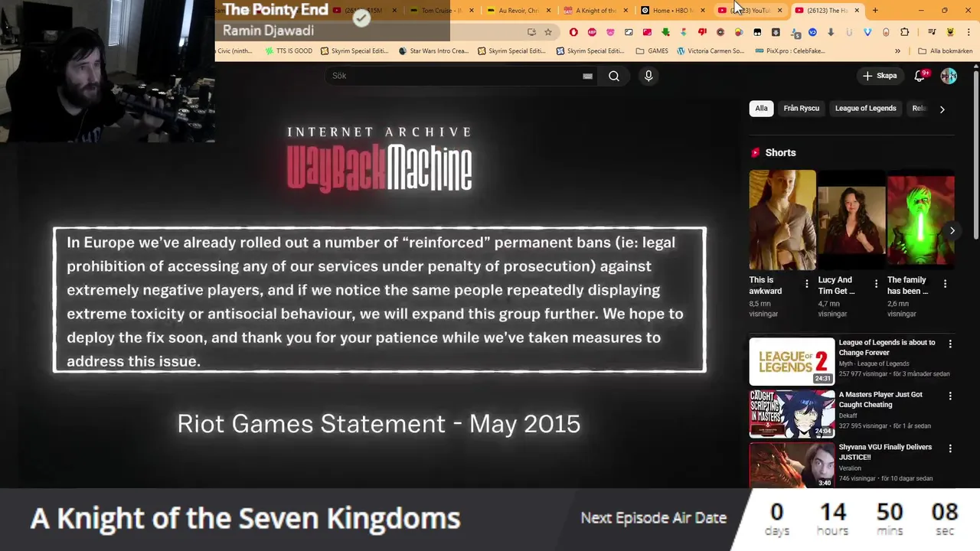Click the 'Veralion' channel name

tap(850, 468)
